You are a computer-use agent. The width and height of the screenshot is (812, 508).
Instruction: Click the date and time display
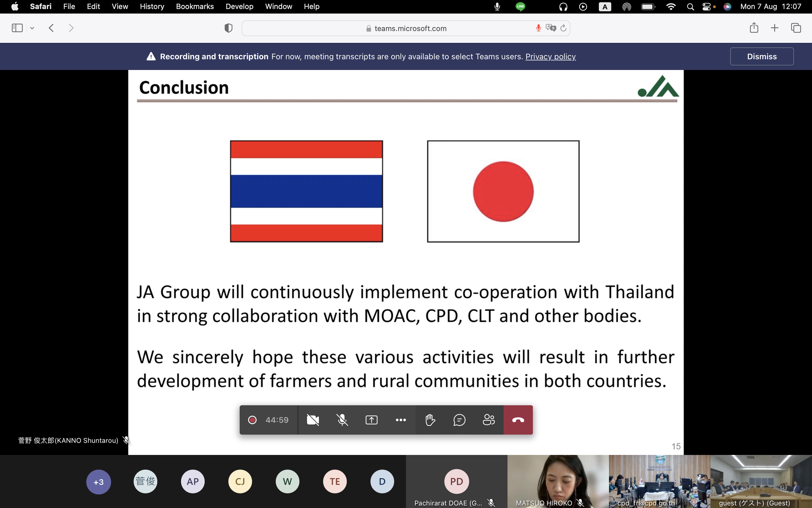click(x=771, y=6)
